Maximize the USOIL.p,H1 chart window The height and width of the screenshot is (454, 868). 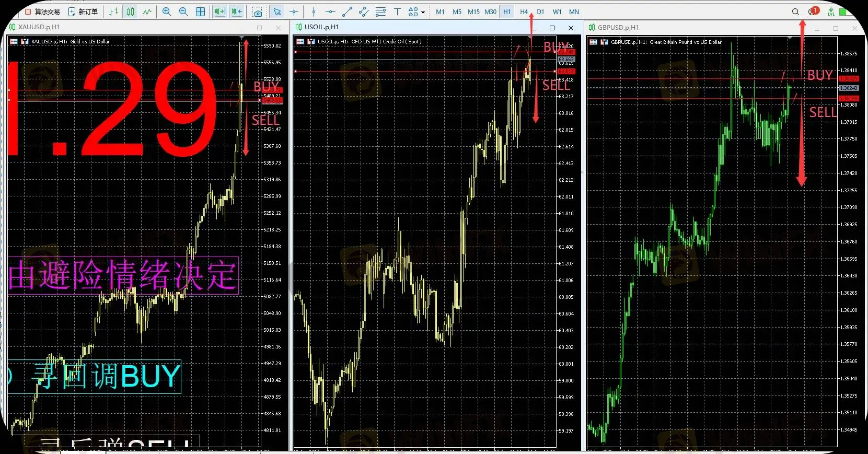[552, 28]
